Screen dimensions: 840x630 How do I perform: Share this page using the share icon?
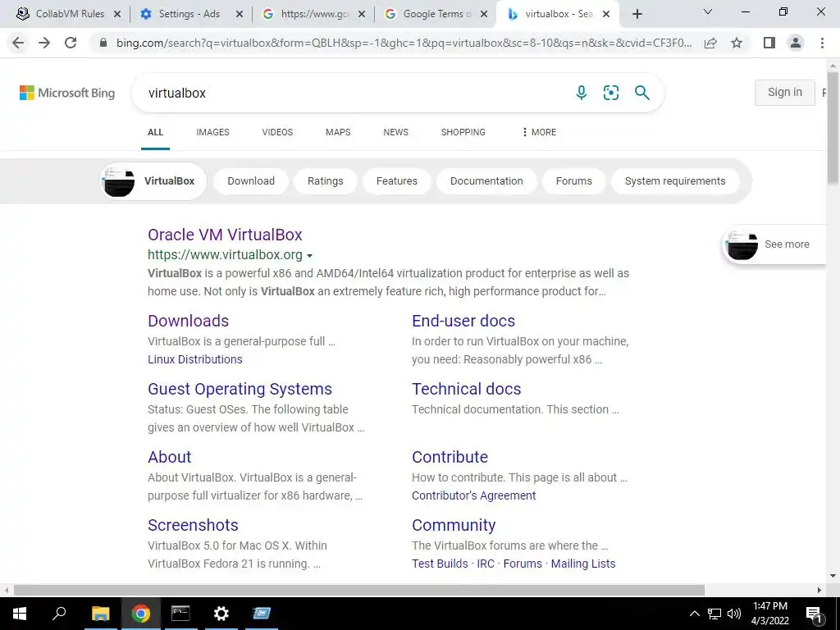(710, 43)
